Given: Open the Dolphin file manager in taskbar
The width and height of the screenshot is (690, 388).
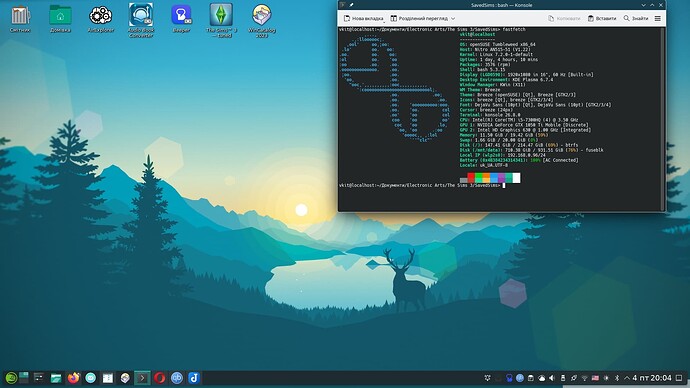Looking at the screenshot, I should coord(56,378).
